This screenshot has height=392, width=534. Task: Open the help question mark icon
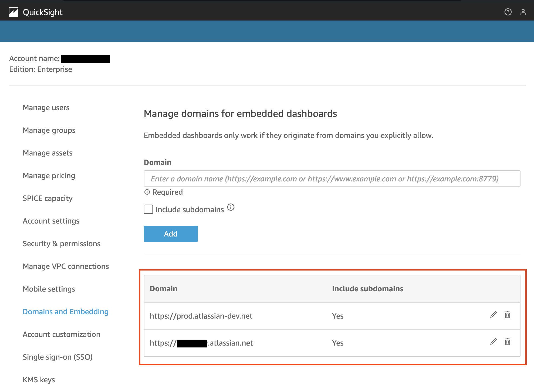tap(508, 12)
